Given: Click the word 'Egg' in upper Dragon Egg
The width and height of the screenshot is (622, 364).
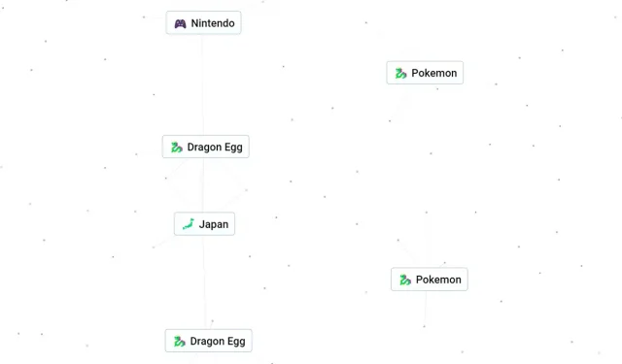Looking at the screenshot, I should point(233,148).
